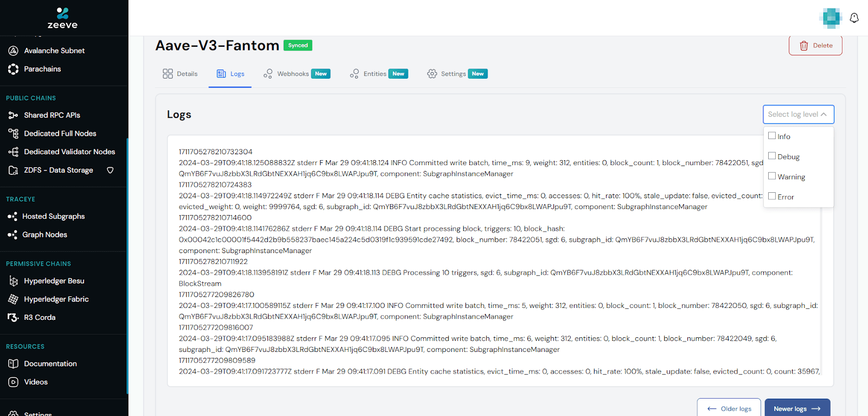Click the Shared RPC APIs icon
The width and height of the screenshot is (868, 416).
point(14,115)
